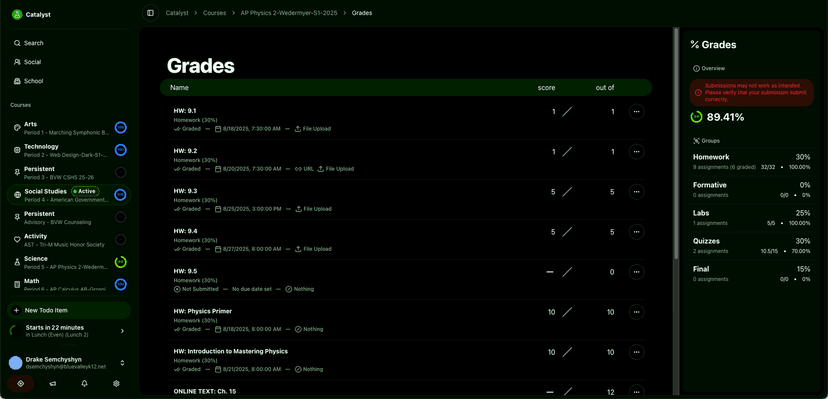Click the HW: 9.3 assignment title
Image resolution: width=828 pixels, height=399 pixels.
coord(185,191)
